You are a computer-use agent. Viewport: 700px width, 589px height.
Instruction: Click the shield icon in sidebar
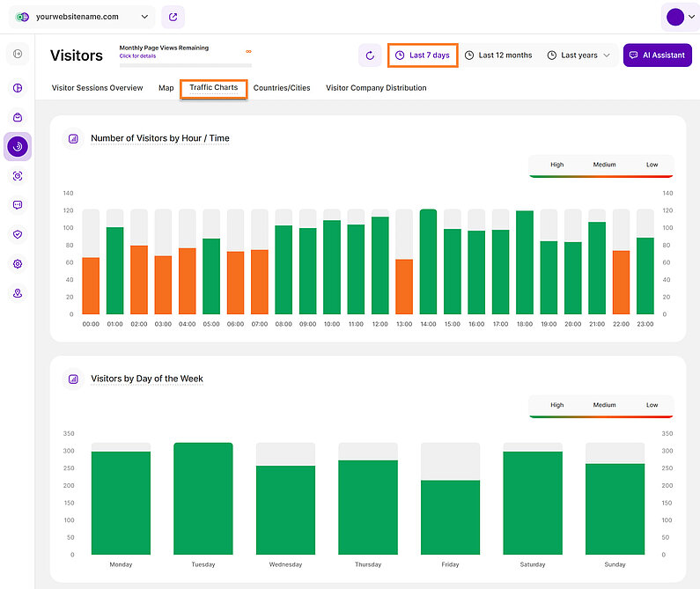18,234
